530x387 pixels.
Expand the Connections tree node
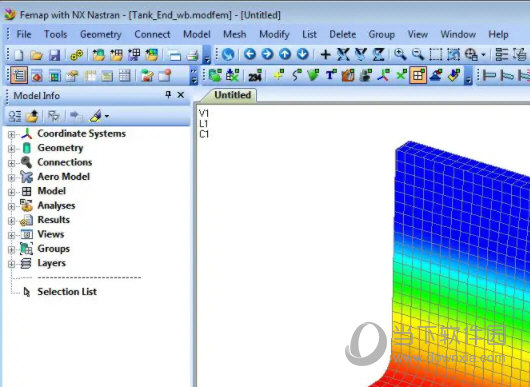[11, 163]
